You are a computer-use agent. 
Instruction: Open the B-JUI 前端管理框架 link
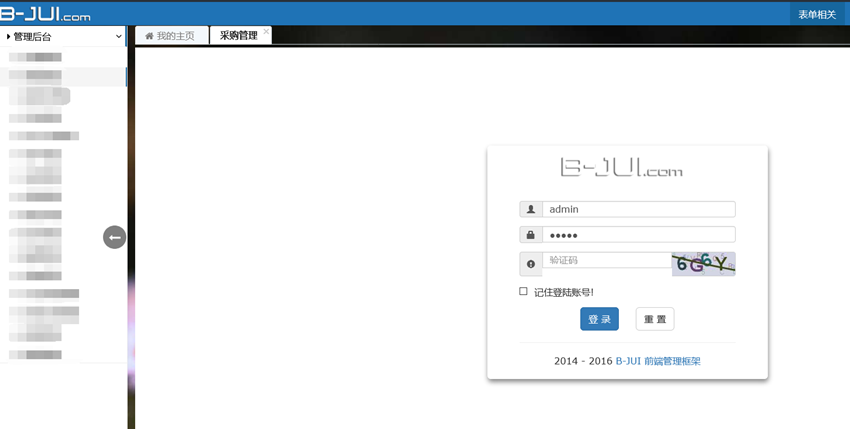[658, 361]
